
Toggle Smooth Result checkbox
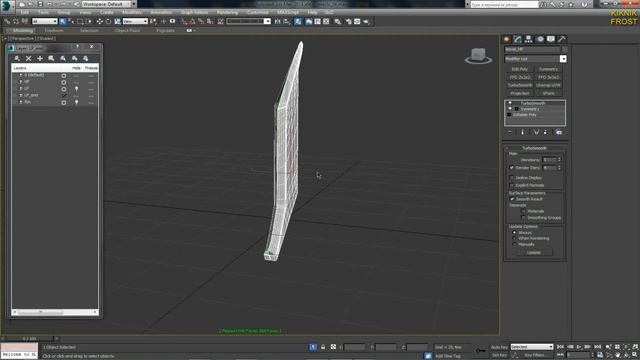[512, 199]
